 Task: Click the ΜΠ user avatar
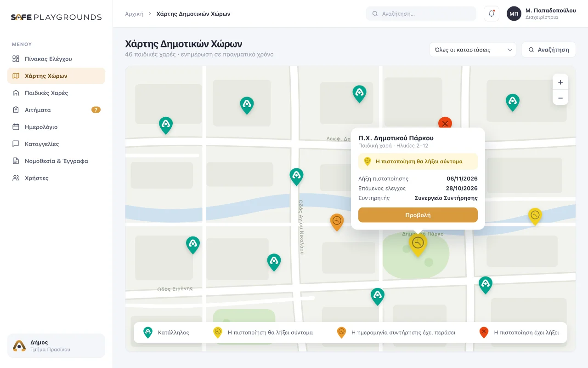[514, 13]
